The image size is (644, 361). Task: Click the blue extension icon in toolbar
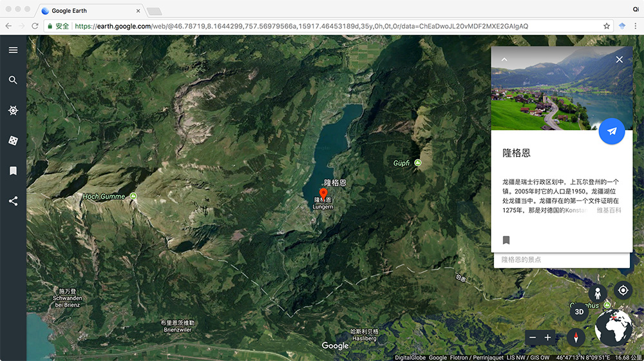coord(622,26)
